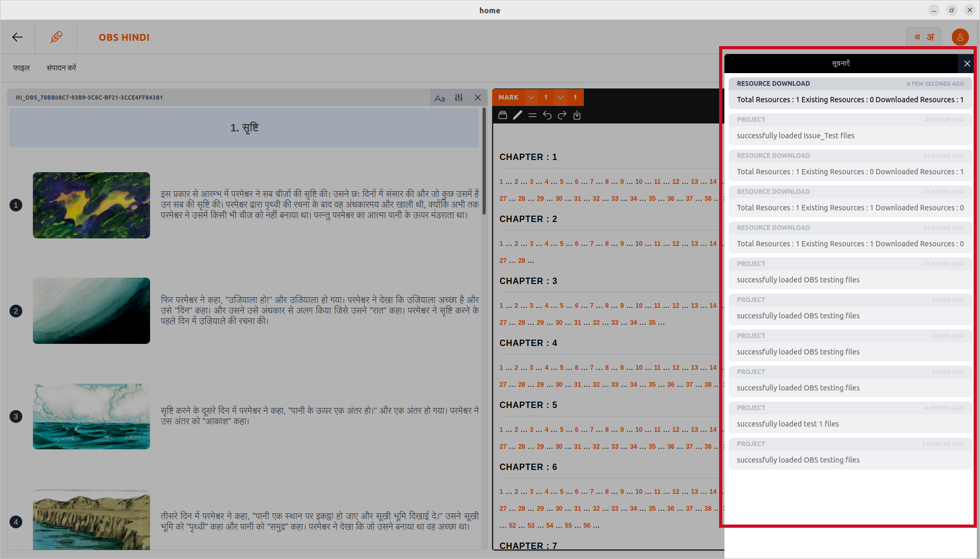
Task: Click the section stack icon in editor toolbar
Action: (x=503, y=115)
